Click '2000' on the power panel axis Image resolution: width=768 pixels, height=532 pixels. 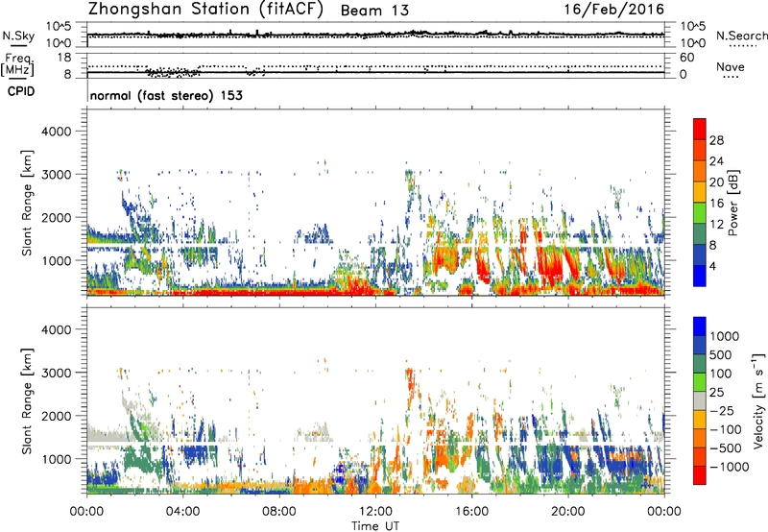pyautogui.click(x=56, y=217)
